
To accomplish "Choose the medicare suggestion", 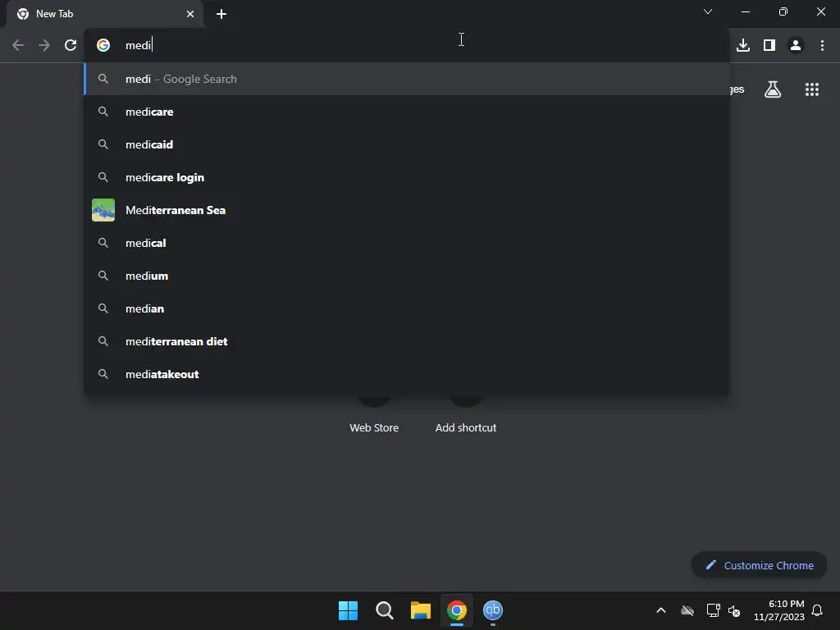I will coord(407,112).
